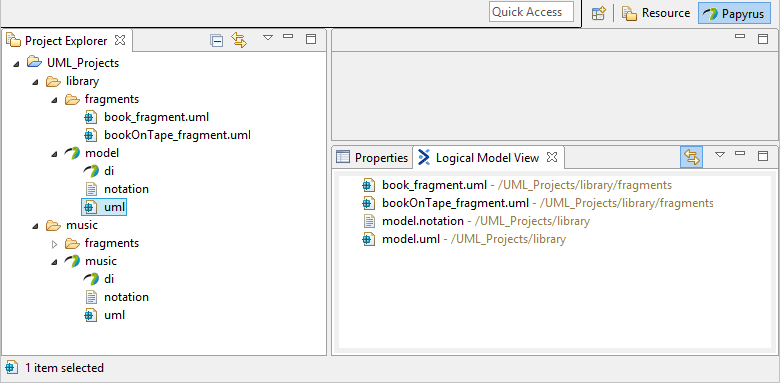Expand the fragments folder under music
Screen dimensions: 780x383
[x=55, y=244]
